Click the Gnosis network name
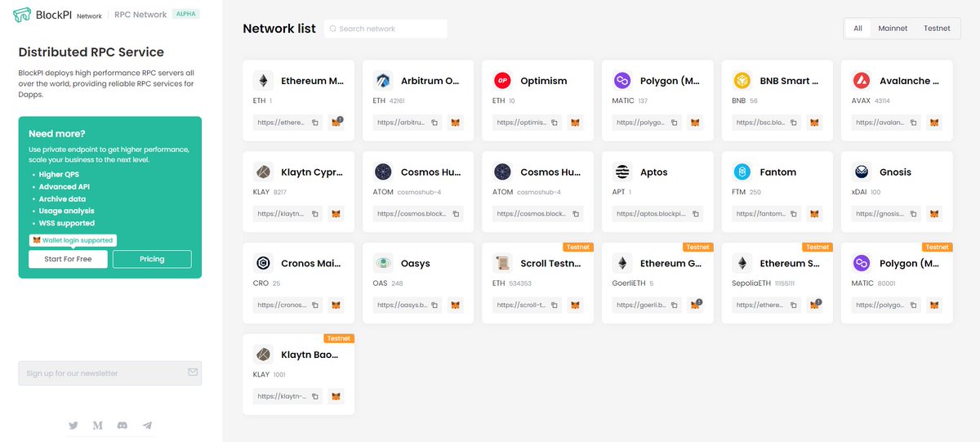Viewport: 980px width, 442px height. click(895, 172)
